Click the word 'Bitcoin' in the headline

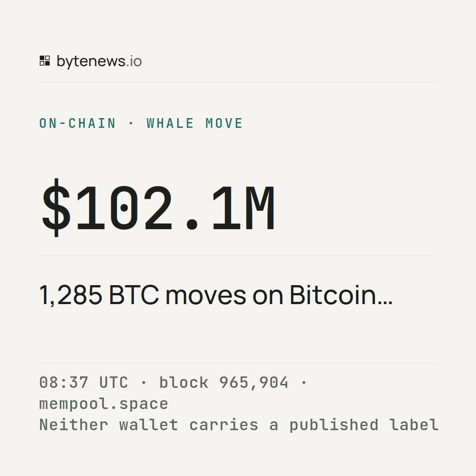click(x=333, y=295)
